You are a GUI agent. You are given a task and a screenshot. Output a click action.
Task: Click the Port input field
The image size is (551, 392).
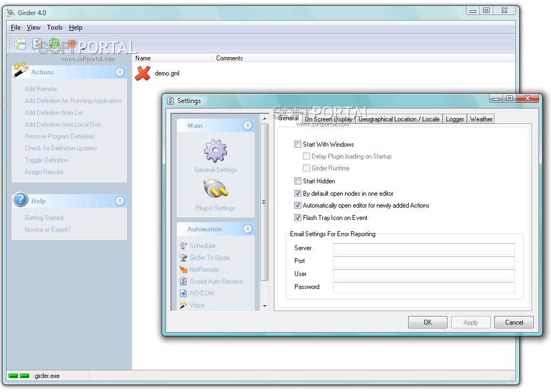[x=424, y=262]
